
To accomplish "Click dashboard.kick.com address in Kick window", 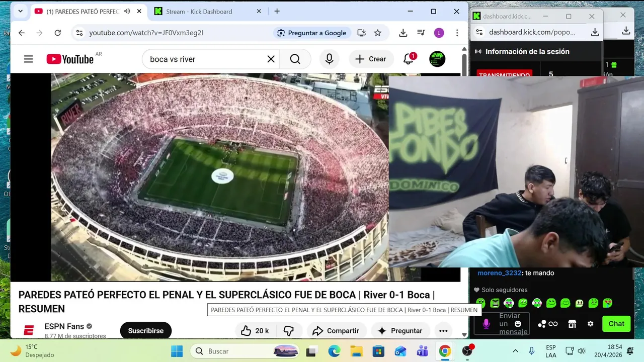I will pos(532,32).
